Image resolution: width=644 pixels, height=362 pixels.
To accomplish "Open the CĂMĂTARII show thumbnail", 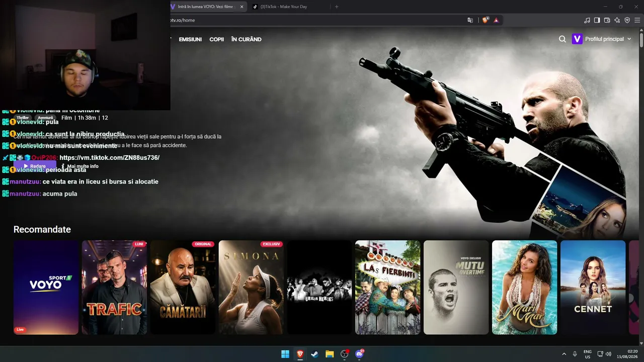I will [183, 287].
